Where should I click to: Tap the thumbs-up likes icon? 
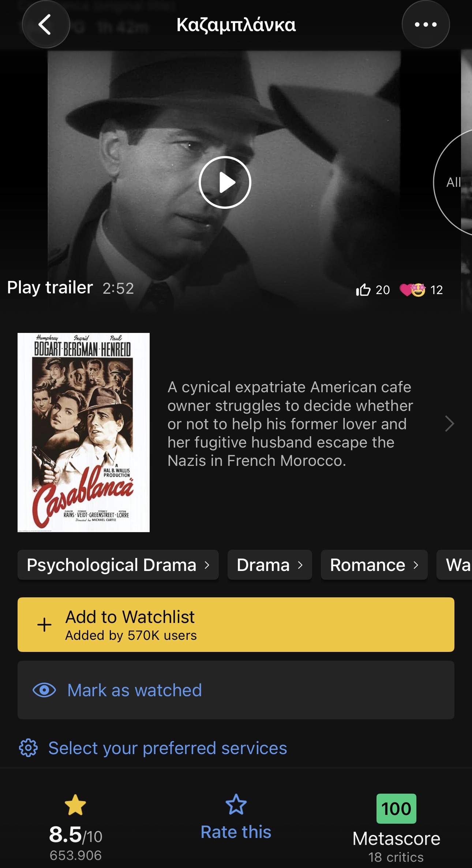[x=363, y=290]
